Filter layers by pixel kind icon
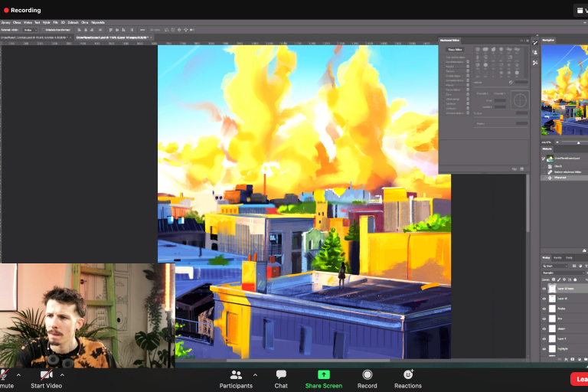 (574, 266)
